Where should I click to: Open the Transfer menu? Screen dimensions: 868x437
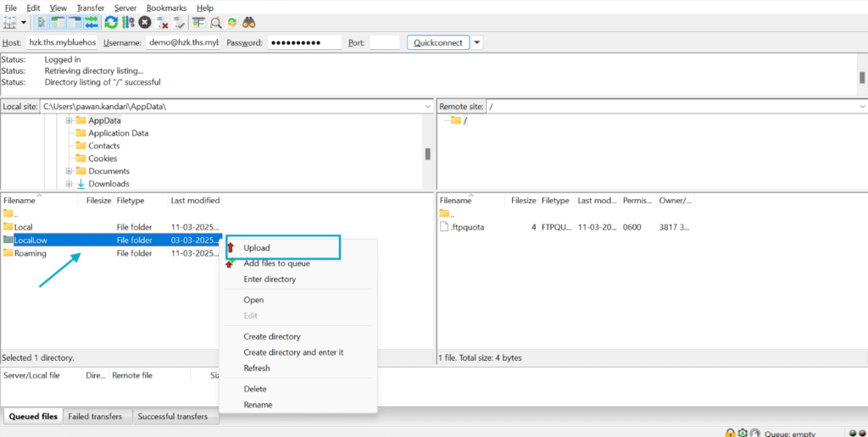pyautogui.click(x=91, y=8)
